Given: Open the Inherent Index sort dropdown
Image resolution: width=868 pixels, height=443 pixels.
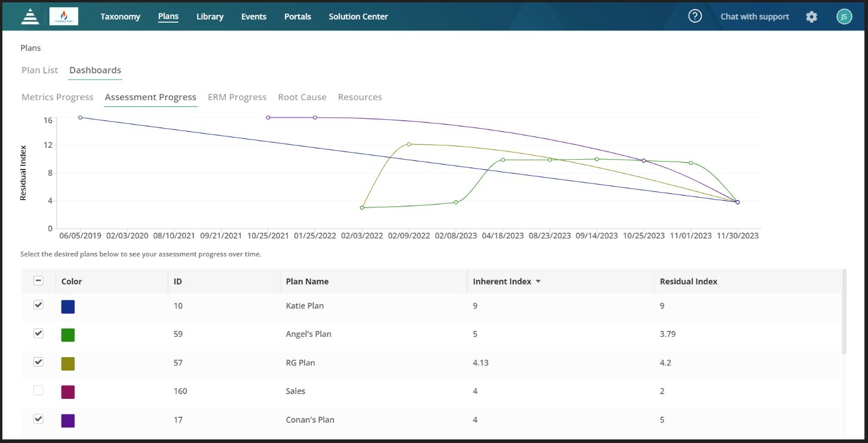Looking at the screenshot, I should coord(538,281).
